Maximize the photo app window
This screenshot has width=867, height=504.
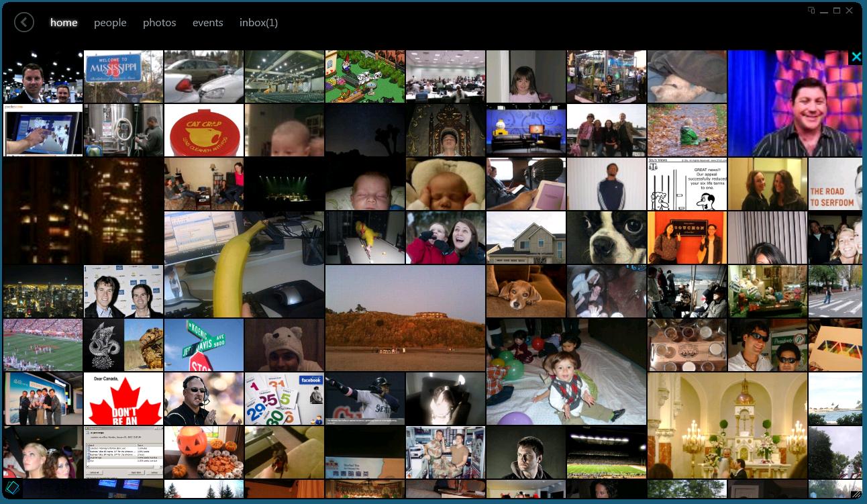coord(837,11)
